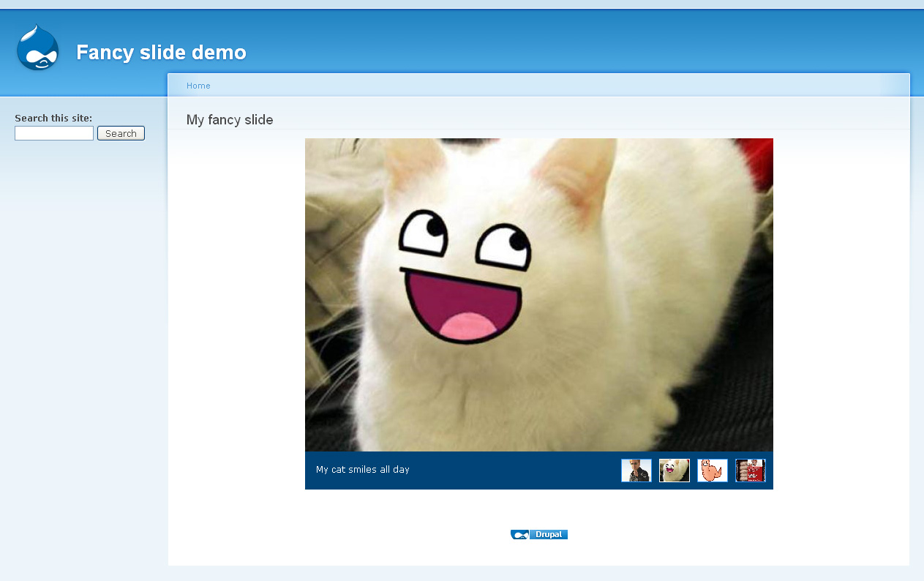Open the "Fancy slide demo" site title
The image size is (924, 581).
tap(162, 53)
